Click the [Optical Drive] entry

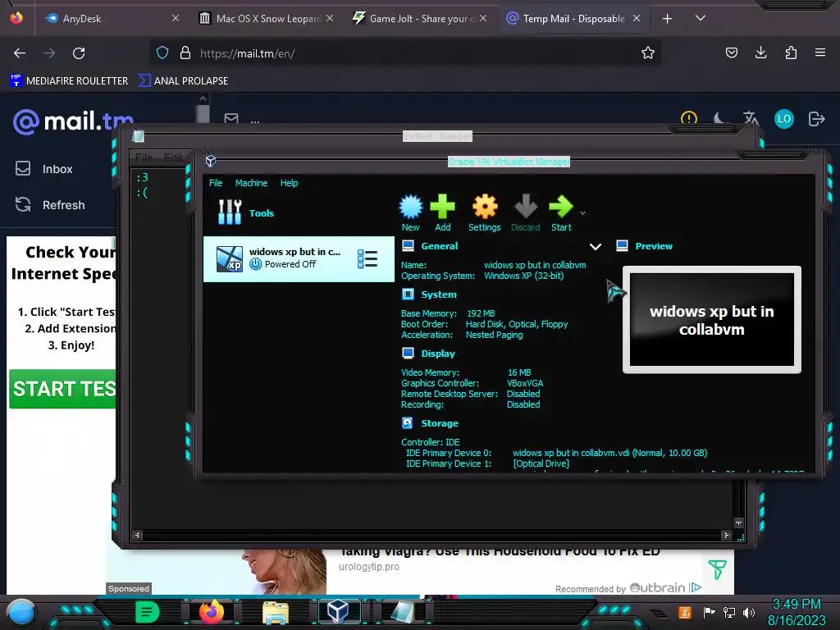(x=541, y=463)
